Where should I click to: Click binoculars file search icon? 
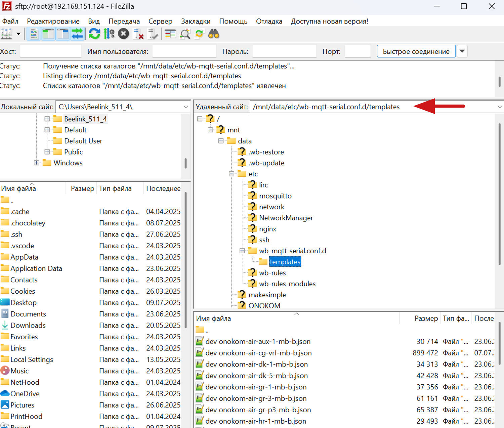(214, 34)
